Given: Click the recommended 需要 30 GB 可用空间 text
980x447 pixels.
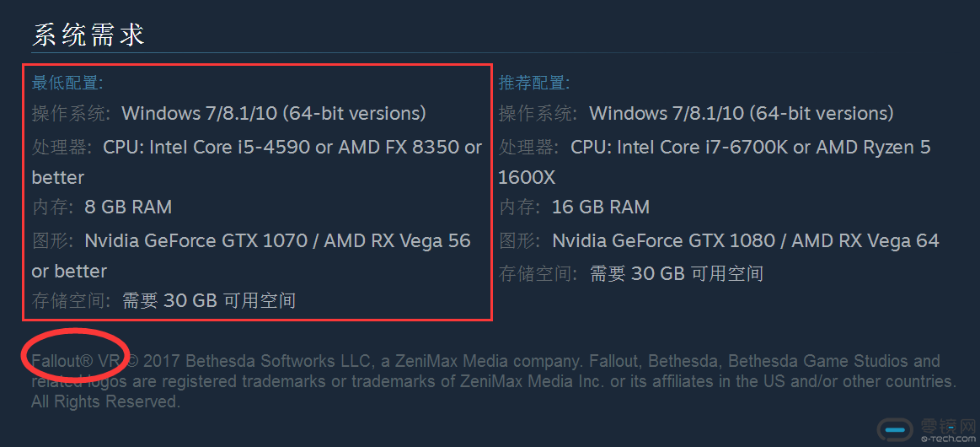Looking at the screenshot, I should (676, 273).
